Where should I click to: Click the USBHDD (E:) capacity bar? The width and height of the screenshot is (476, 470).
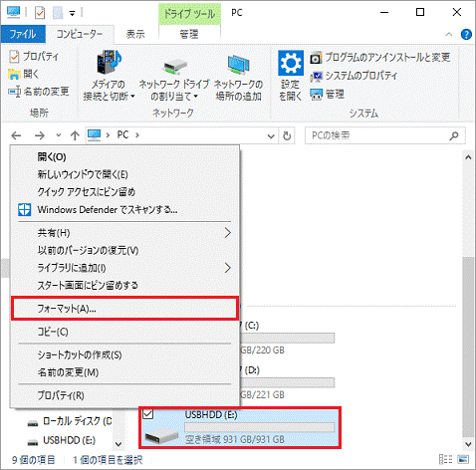[x=259, y=427]
